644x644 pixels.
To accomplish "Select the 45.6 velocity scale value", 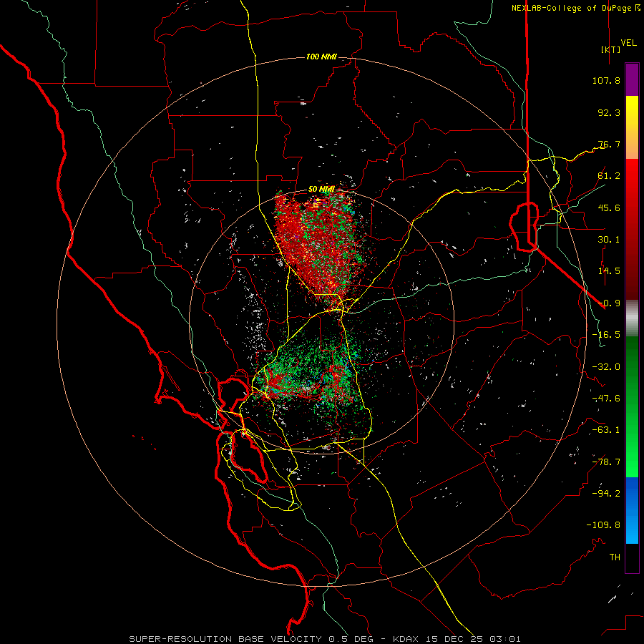I will [609, 208].
